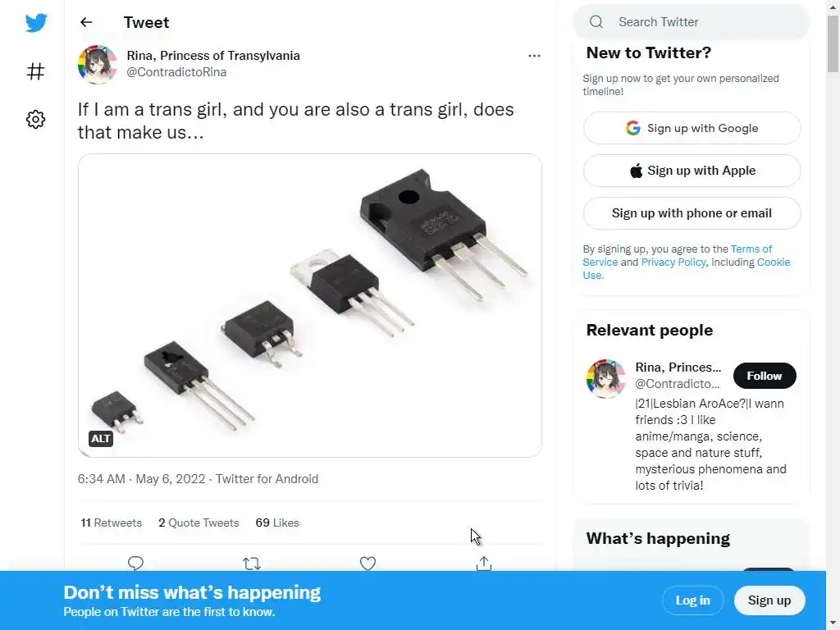
Task: Open the Settings gear icon
Action: 35,120
